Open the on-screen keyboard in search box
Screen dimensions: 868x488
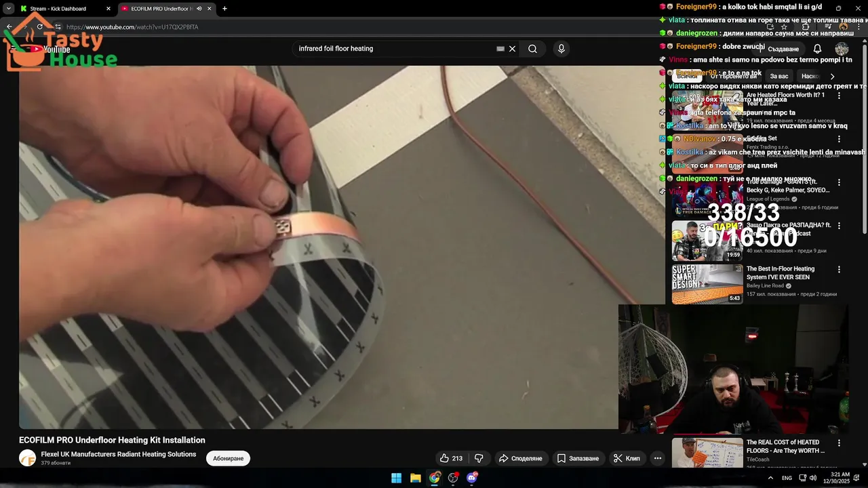coord(500,49)
